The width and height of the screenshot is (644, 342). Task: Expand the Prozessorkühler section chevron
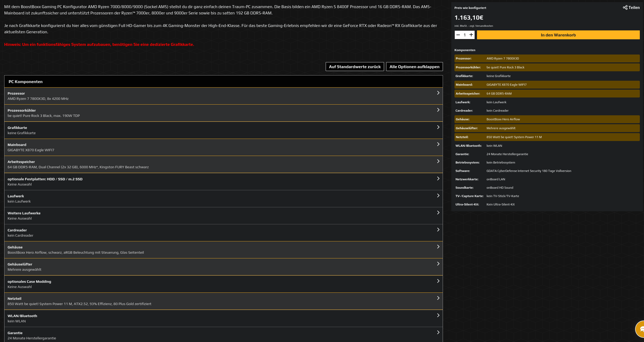pos(438,110)
